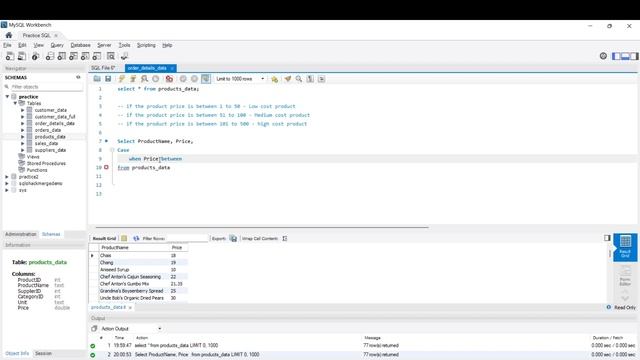Beautify the query with broom icon
This screenshot has height=360, width=640.
click(288, 79)
